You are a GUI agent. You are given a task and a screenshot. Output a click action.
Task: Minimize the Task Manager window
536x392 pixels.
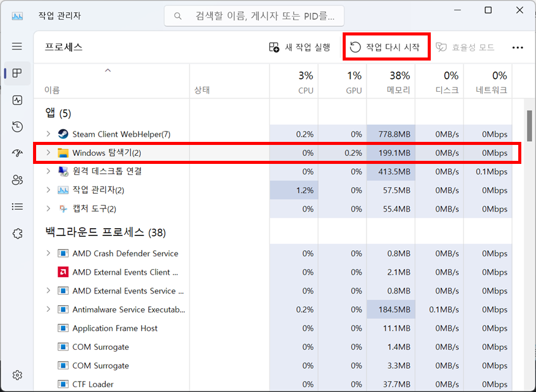(x=457, y=10)
